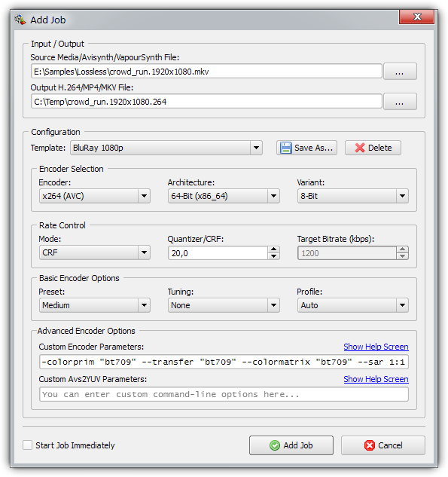The image size is (448, 477).
Task: Open the Template dropdown showing BluRay 1080p
Action: pos(166,148)
